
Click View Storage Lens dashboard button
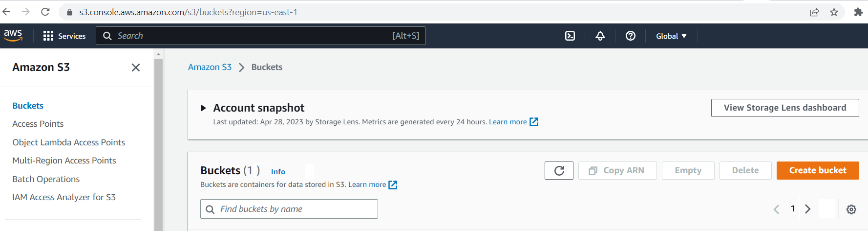(x=784, y=108)
